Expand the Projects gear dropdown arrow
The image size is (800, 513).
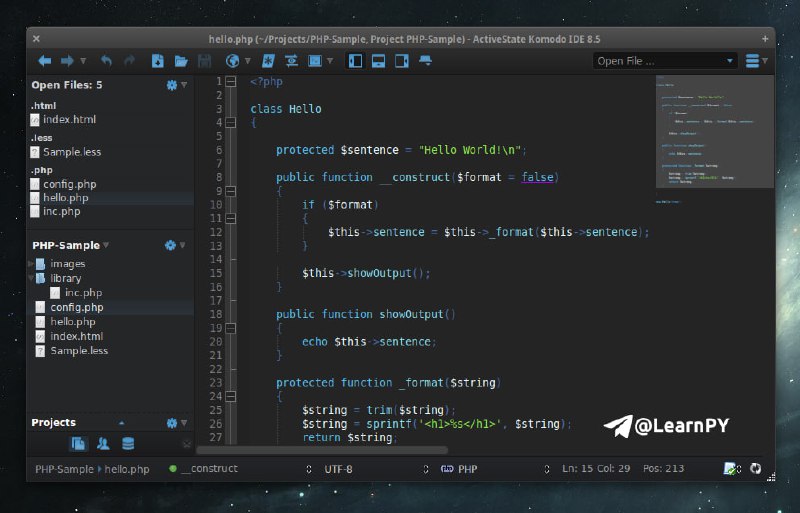point(184,423)
